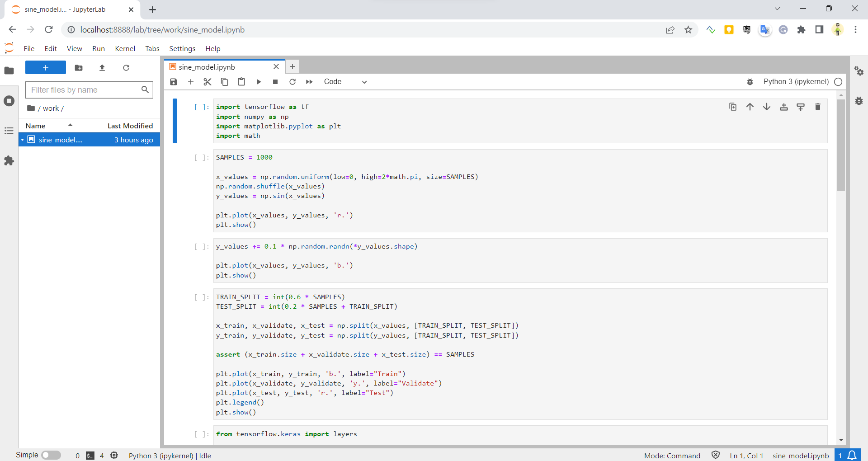The width and height of the screenshot is (868, 461).
Task: Duplicate the active cell
Action: (733, 107)
